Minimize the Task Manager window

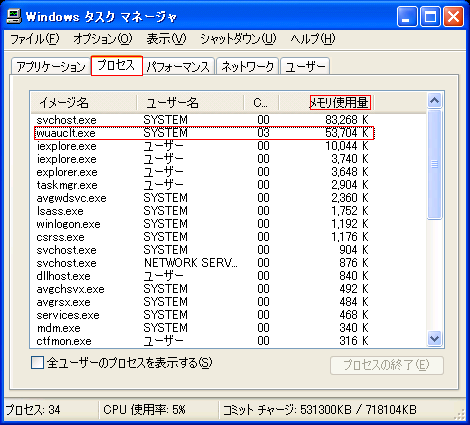pyautogui.click(x=407, y=16)
